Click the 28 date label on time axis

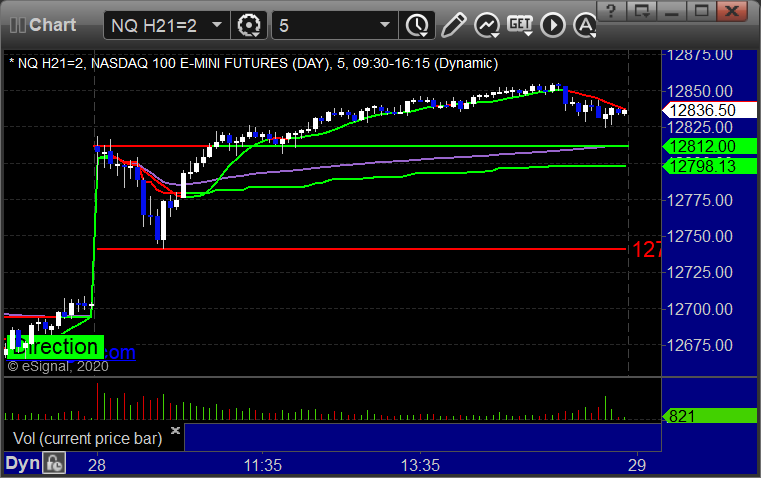tap(97, 465)
